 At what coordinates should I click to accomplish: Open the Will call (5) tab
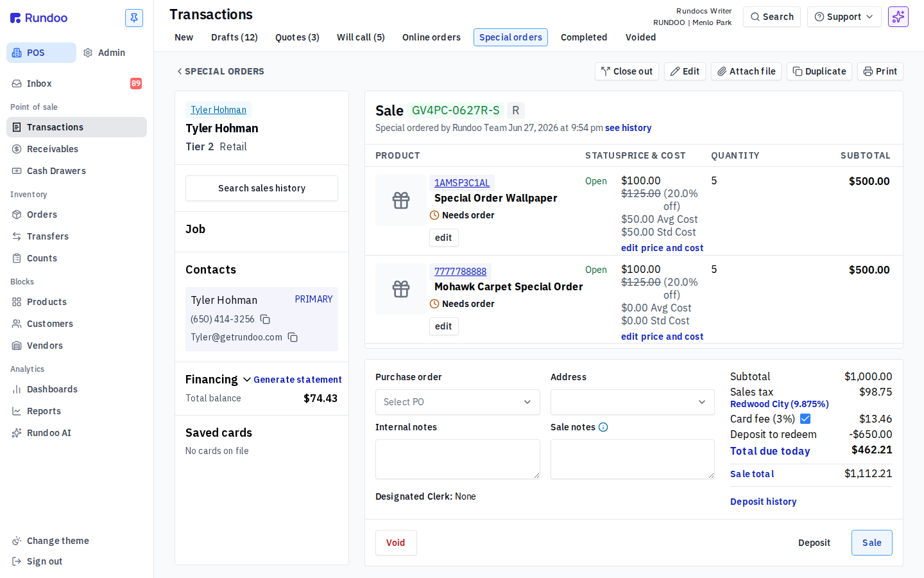361,37
